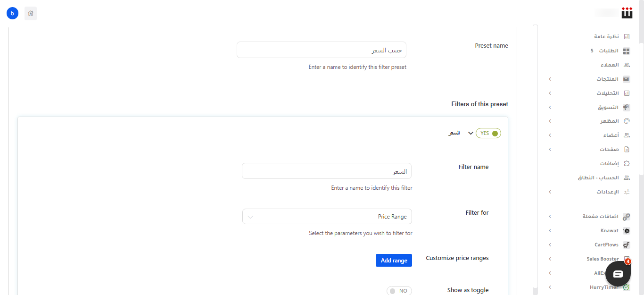Open the نظرة عامة overview icon

point(627,36)
